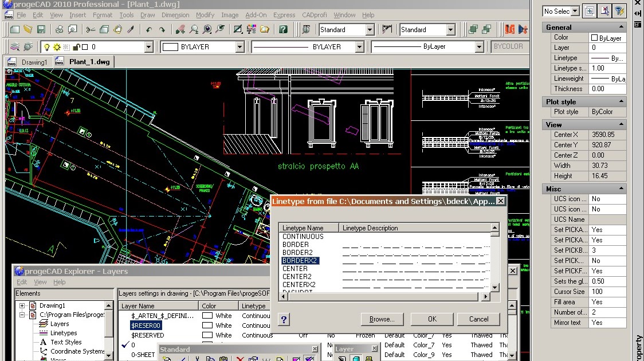Click the Cut scissors icon
The width and height of the screenshot is (644, 361).
[91, 30]
